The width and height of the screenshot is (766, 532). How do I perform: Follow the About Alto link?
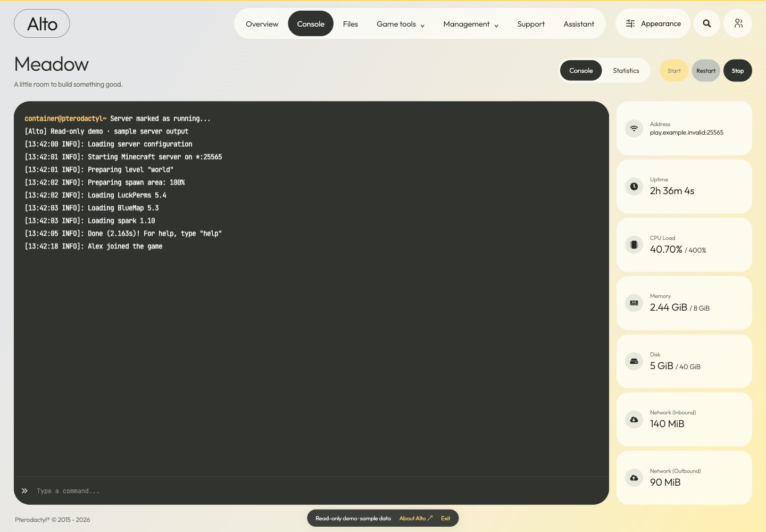pos(416,518)
